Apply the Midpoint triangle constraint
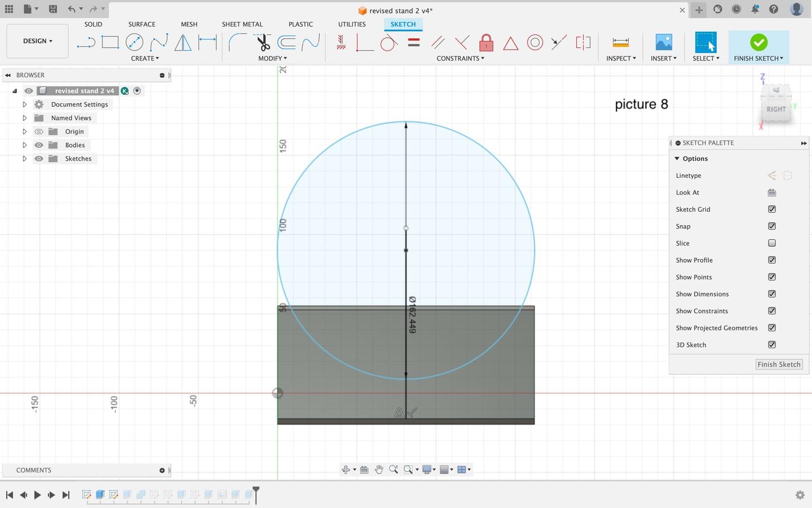The width and height of the screenshot is (812, 508). pos(510,43)
